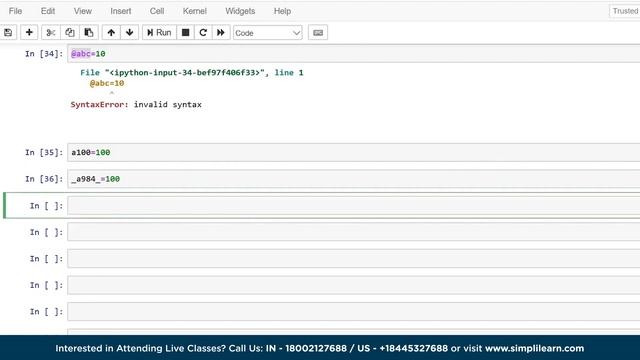This screenshot has width=640, height=360.
Task: Click into the active empty cell with the green bar
Action: tap(353, 205)
